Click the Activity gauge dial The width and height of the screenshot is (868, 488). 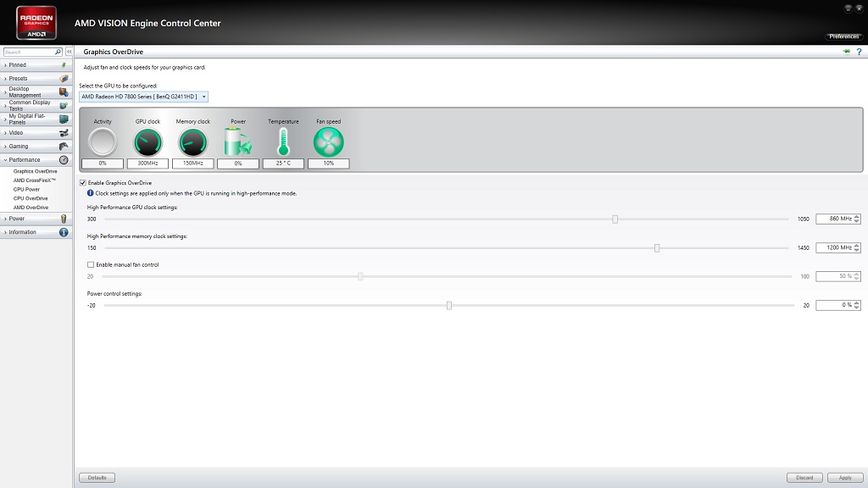click(103, 142)
